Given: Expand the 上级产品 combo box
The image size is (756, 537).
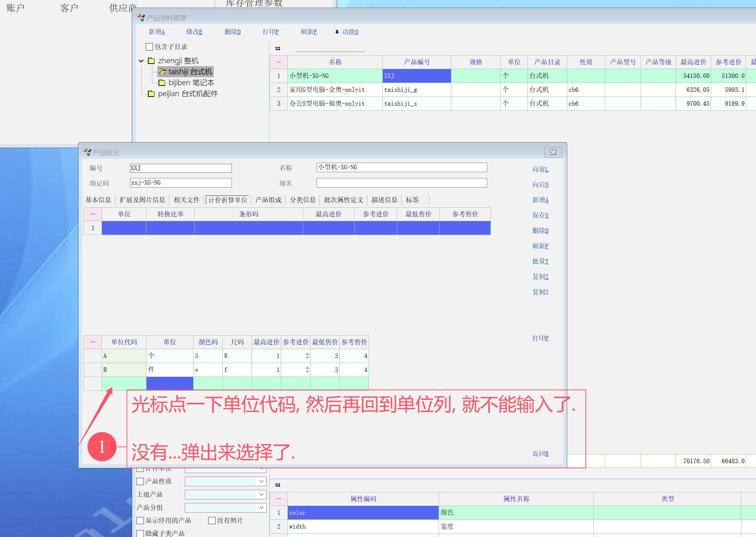Looking at the screenshot, I should point(261,495).
